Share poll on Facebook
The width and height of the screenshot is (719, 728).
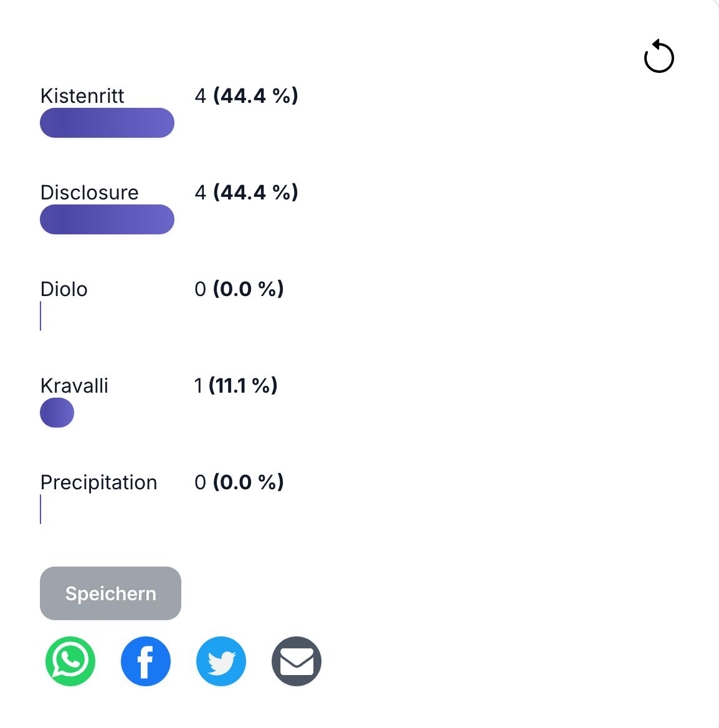click(146, 661)
